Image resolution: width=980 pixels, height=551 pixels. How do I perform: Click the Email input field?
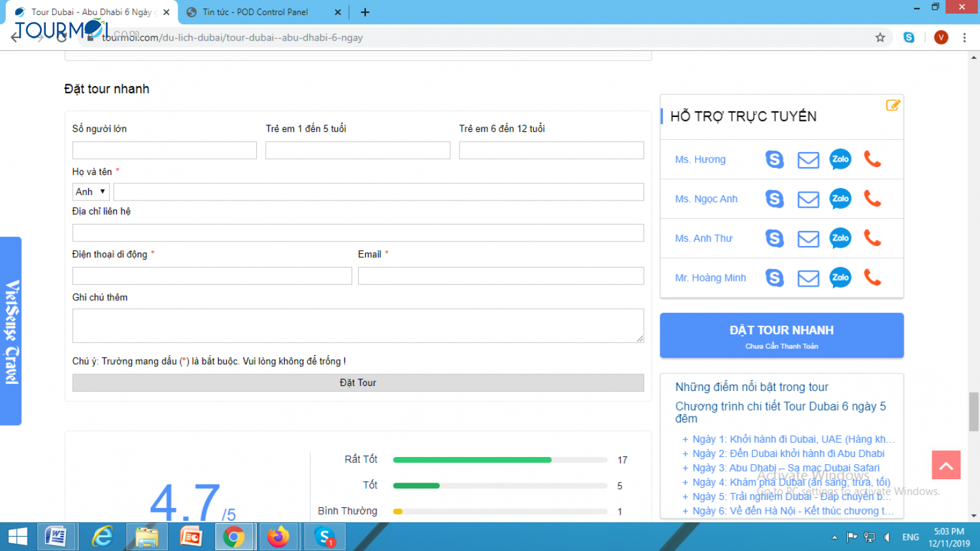(x=500, y=276)
